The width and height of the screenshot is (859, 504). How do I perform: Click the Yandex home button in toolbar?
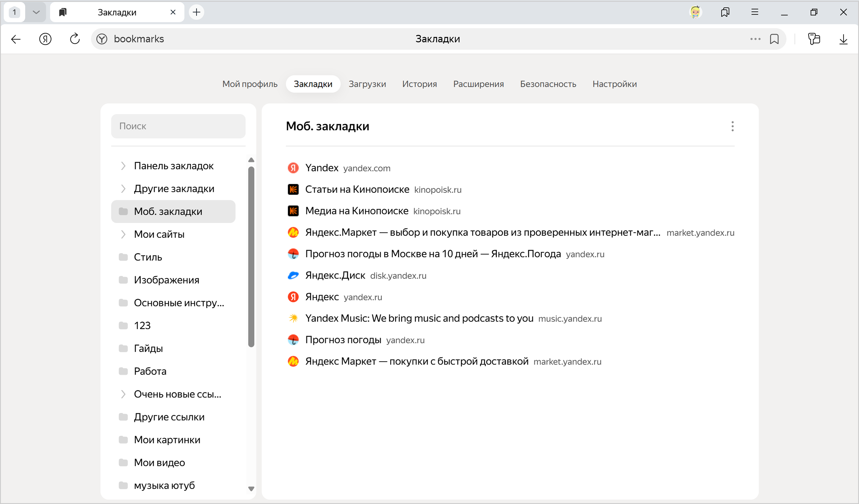tap(45, 39)
